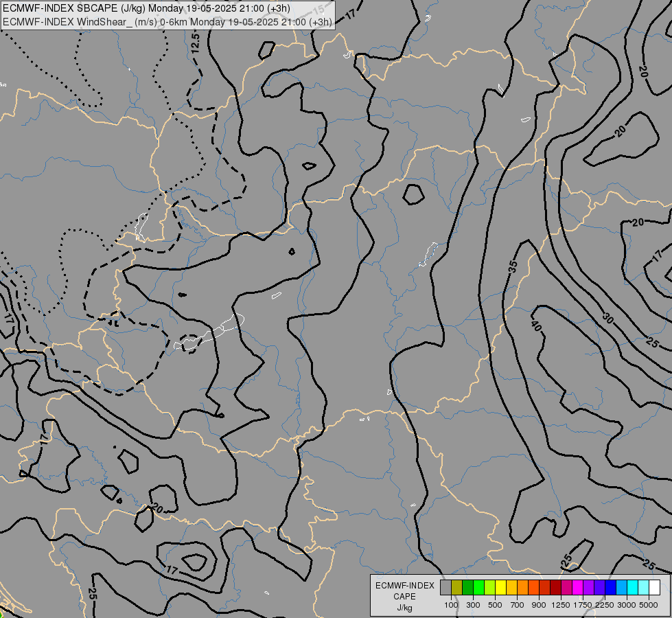This screenshot has width=672, height=618.
Task: Click the legend label 300
Action: pos(473,605)
